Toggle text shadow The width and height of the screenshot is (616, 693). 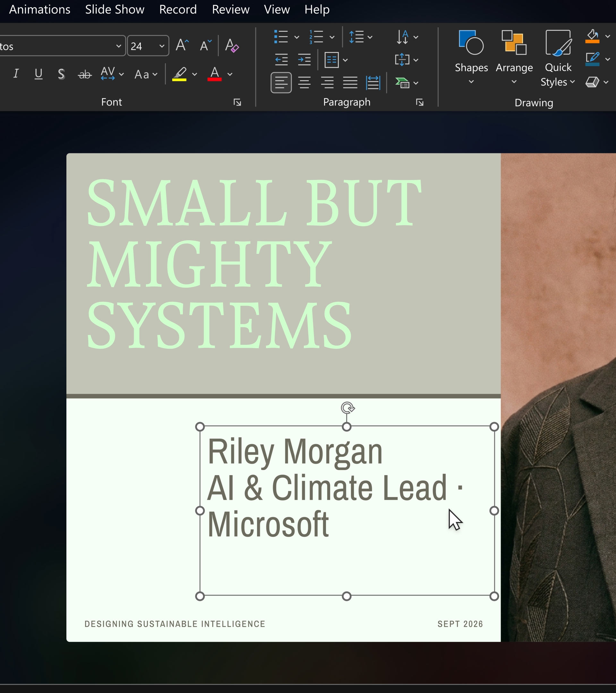pyautogui.click(x=61, y=73)
